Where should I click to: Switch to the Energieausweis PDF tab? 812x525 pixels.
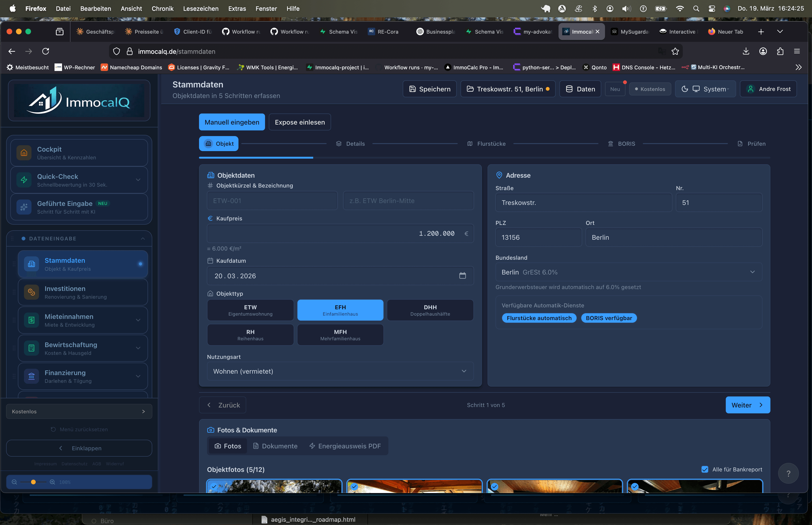345,446
